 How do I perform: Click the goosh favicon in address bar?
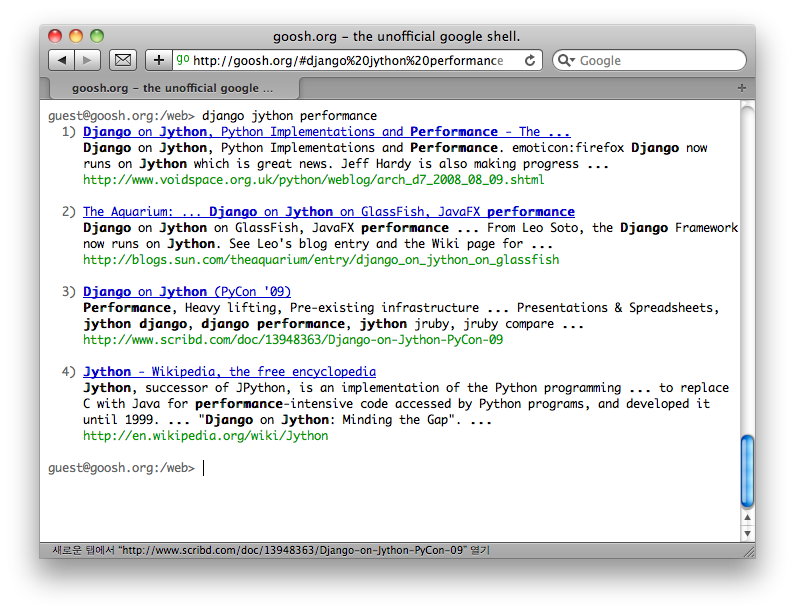(183, 59)
